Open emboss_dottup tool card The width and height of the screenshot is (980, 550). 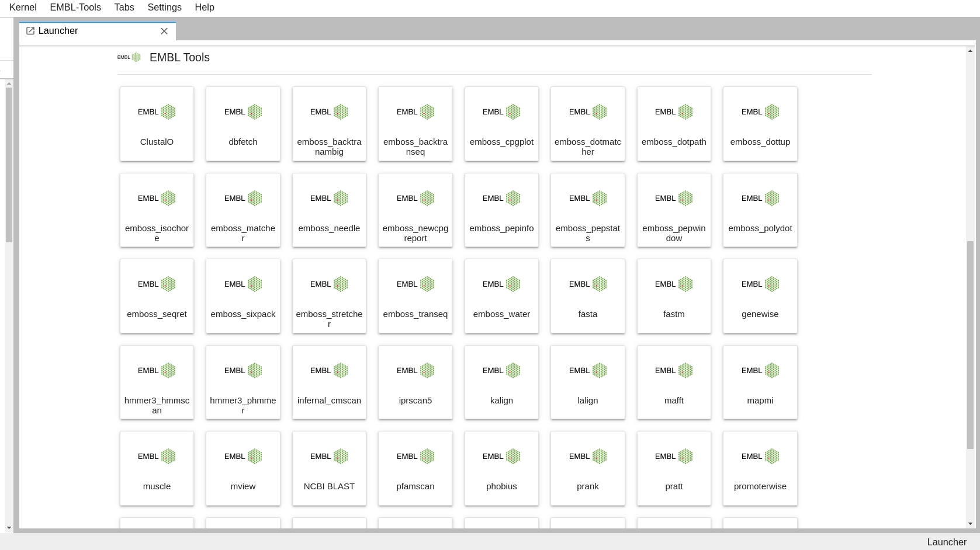point(760,124)
